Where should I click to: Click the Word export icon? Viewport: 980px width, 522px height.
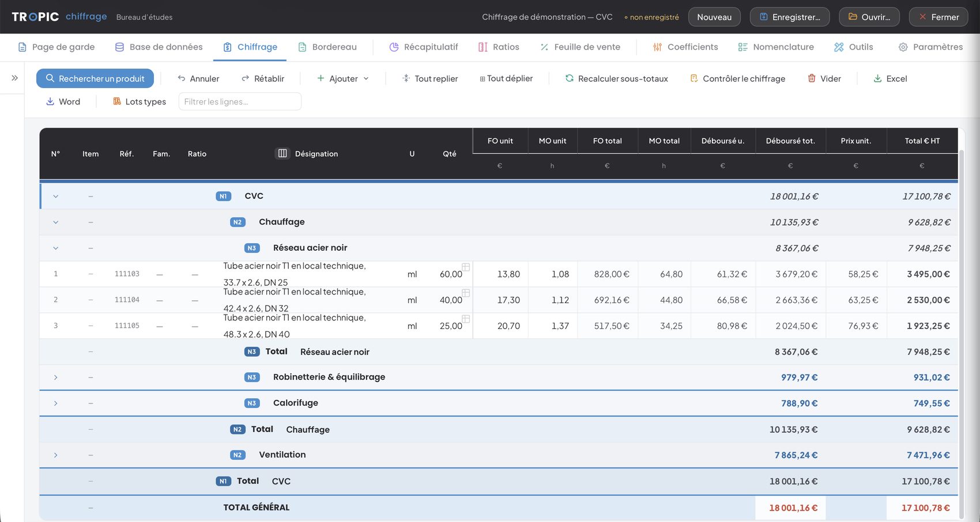50,101
